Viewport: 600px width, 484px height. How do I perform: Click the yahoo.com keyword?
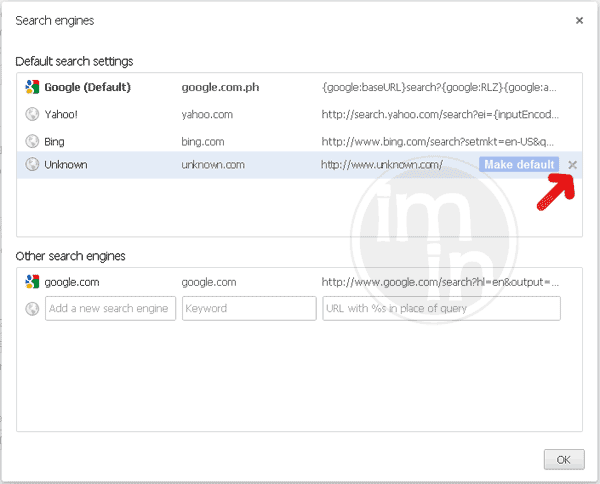207,115
